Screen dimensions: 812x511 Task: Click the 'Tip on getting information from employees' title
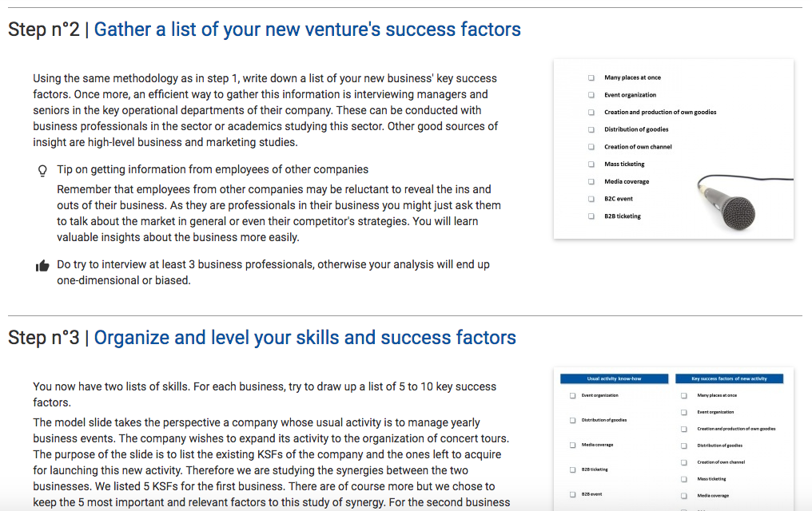point(213,169)
